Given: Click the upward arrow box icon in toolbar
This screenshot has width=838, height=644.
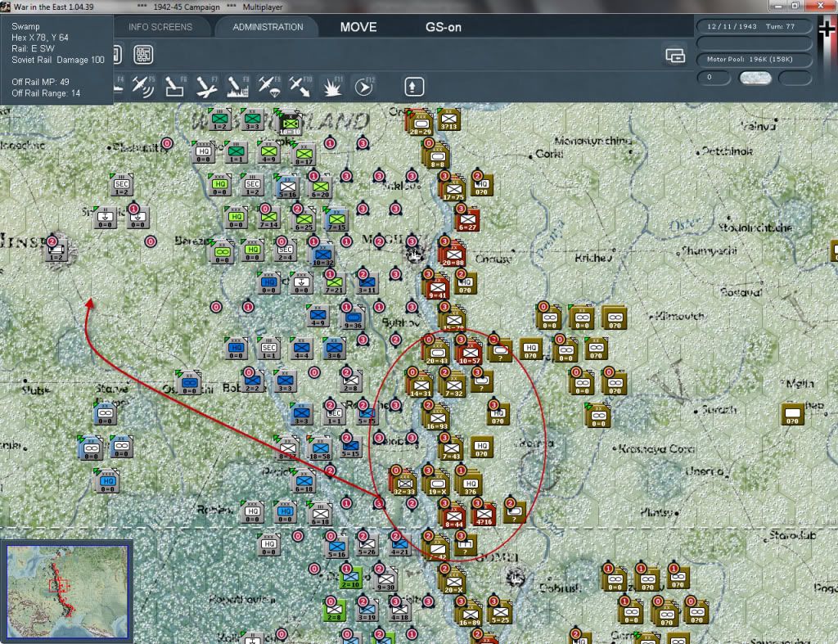Looking at the screenshot, I should click(413, 86).
